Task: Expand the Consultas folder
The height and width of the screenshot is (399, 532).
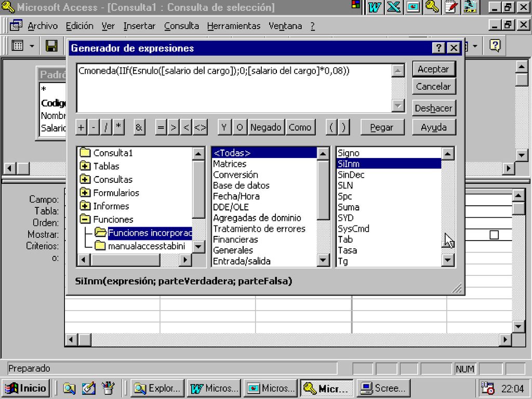Action: point(85,179)
